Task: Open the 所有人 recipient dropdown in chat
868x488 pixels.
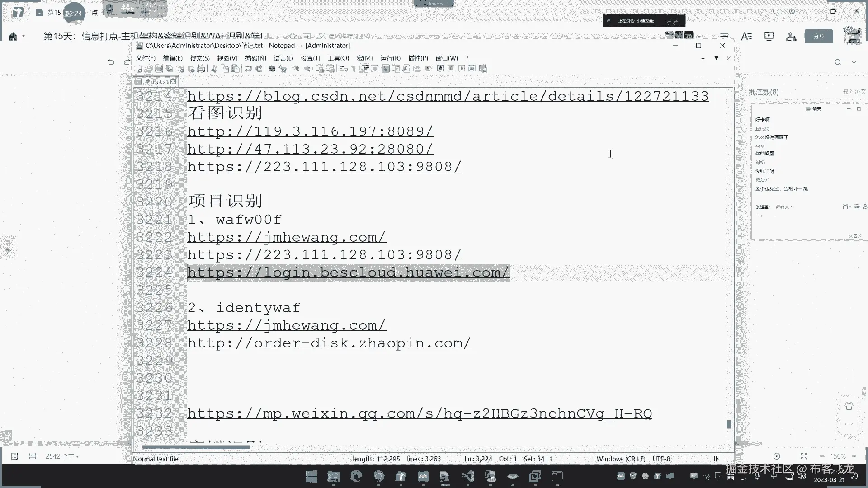Action: (784, 207)
